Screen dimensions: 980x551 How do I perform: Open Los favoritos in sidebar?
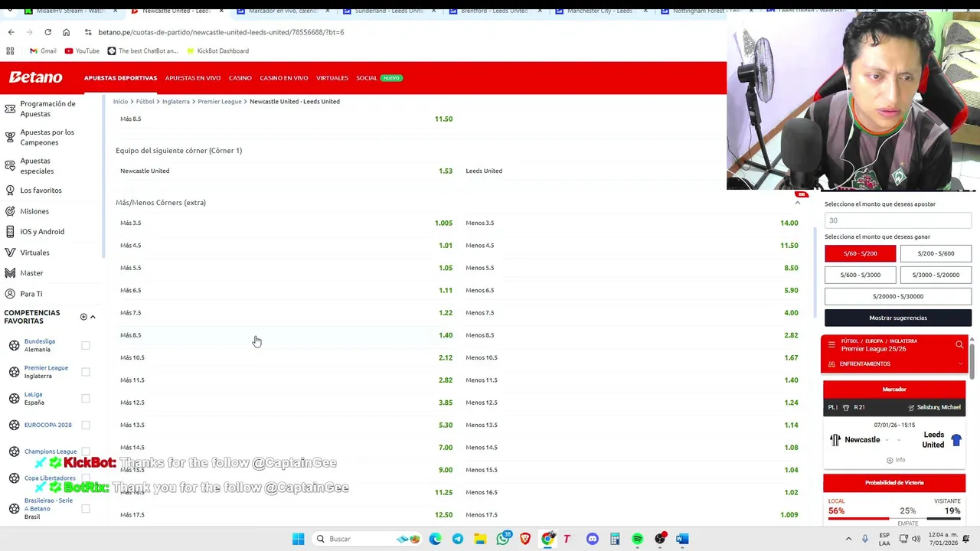coord(41,190)
